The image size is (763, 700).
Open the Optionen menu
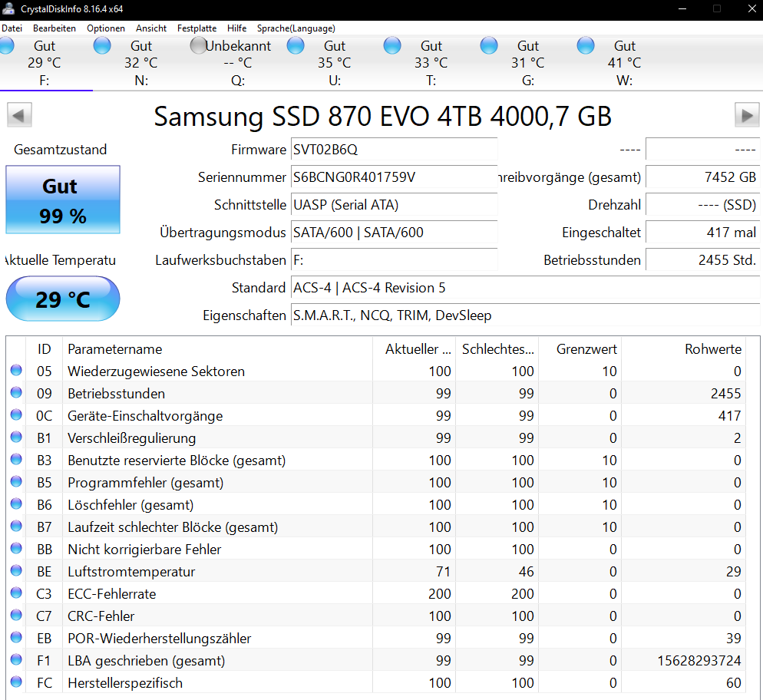(106, 28)
